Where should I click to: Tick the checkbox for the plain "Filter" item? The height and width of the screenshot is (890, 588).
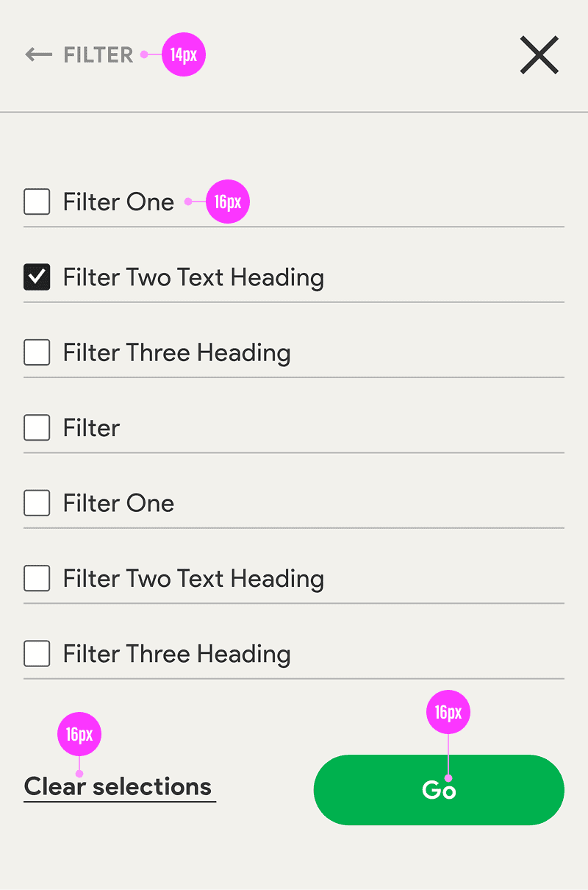[37, 427]
